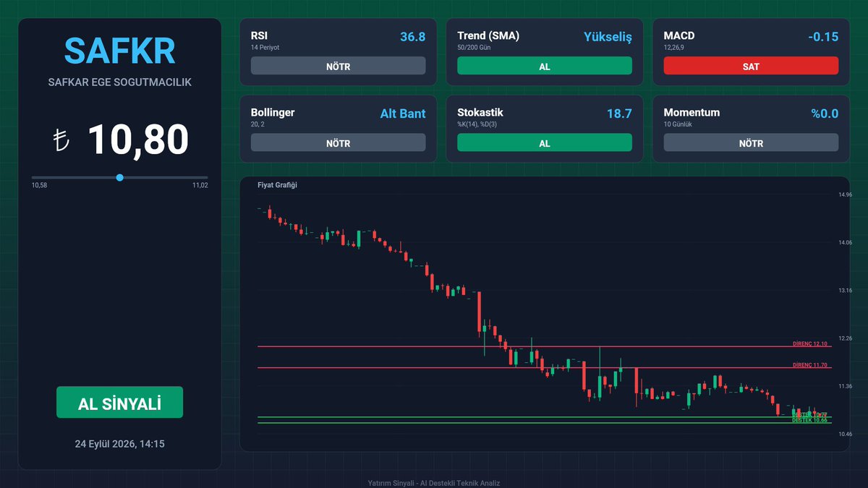Click the RSI value 36.8
The width and height of the screenshot is (868, 488).
[412, 36]
